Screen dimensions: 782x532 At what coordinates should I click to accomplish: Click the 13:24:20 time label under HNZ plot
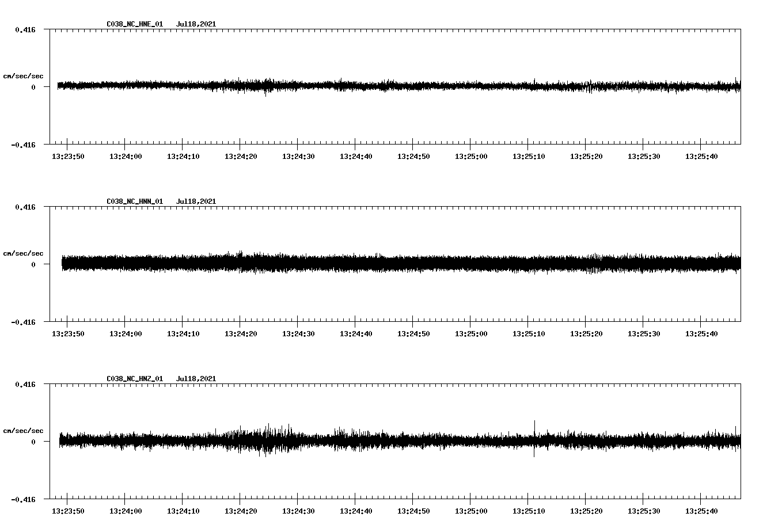point(241,511)
